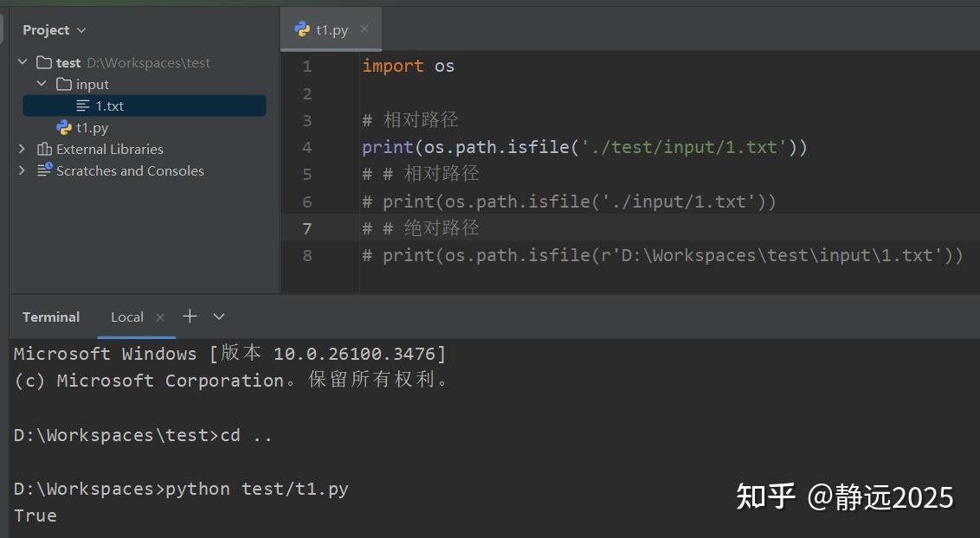980x538 pixels.
Task: Collapse the test project tree node
Action: 22,62
